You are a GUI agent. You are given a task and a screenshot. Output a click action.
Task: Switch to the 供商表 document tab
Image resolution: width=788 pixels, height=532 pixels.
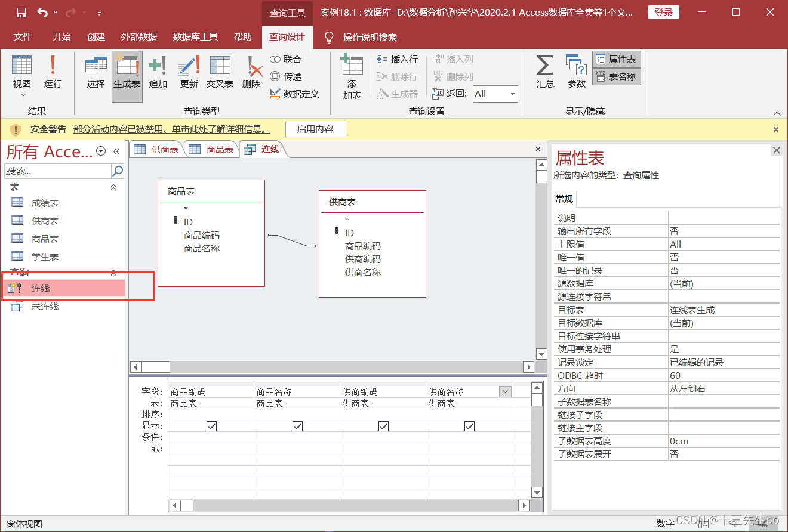(x=156, y=149)
